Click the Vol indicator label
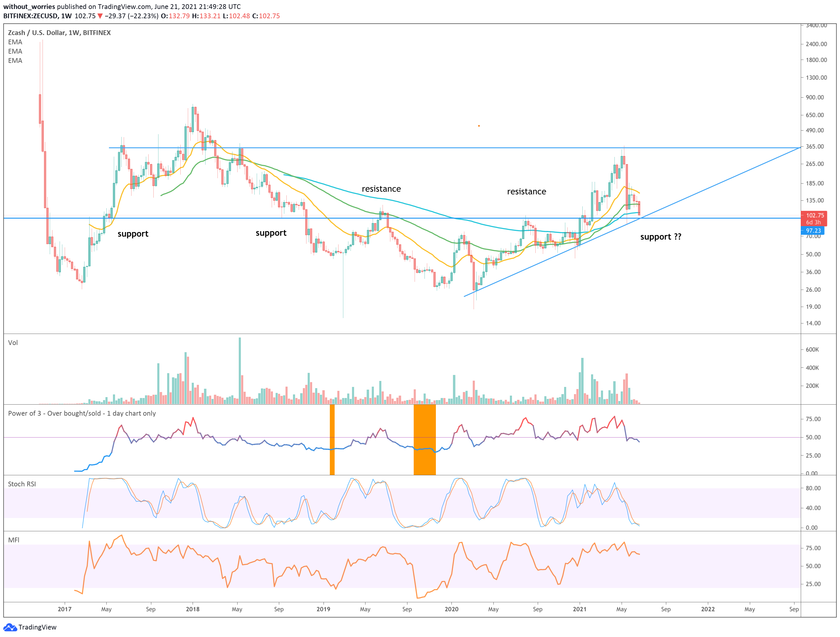The height and width of the screenshot is (637, 840). point(13,342)
